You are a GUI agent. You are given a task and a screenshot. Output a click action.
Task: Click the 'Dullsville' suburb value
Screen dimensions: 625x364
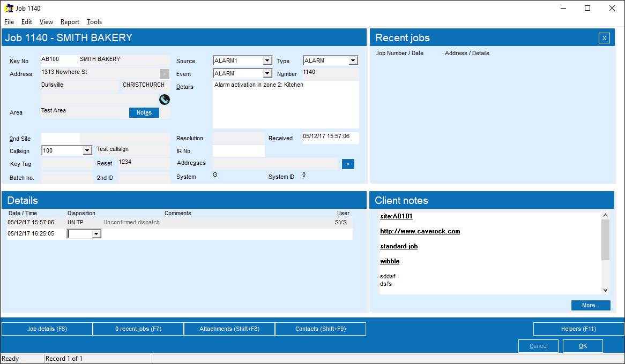click(x=52, y=85)
